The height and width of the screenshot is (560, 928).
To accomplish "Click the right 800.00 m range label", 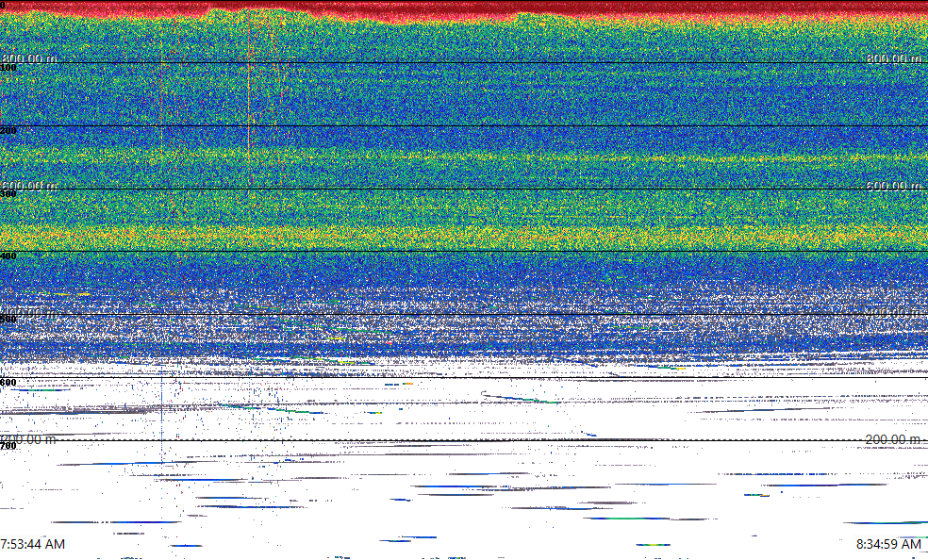I will click(893, 58).
